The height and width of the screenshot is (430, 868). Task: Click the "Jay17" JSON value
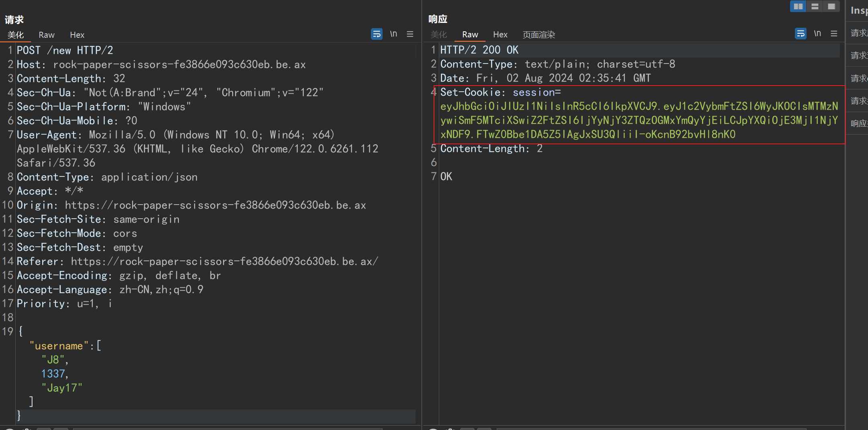coord(62,388)
